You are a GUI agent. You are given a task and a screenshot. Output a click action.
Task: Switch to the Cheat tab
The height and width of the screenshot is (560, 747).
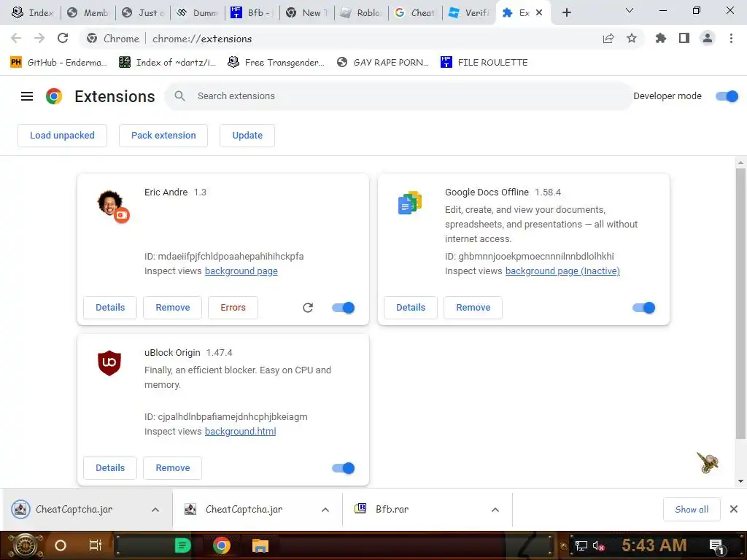tap(416, 13)
